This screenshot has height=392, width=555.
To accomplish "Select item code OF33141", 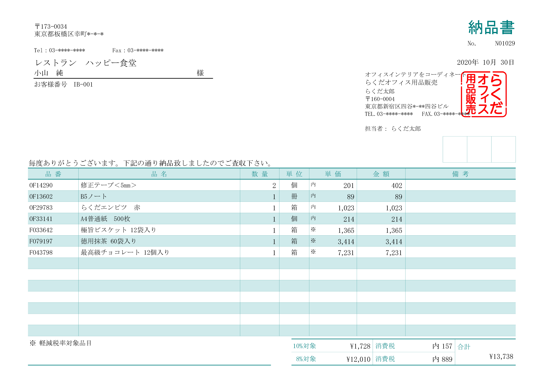I will (41, 219).
